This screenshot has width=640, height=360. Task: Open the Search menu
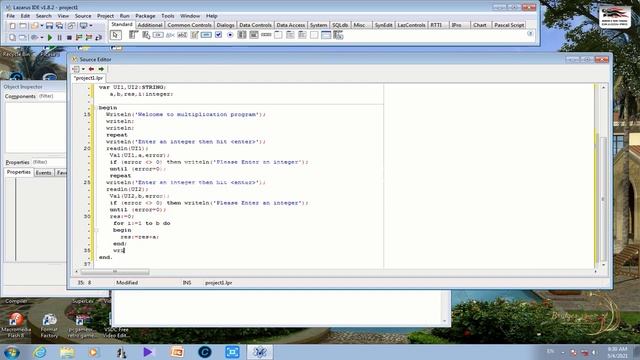click(44, 16)
